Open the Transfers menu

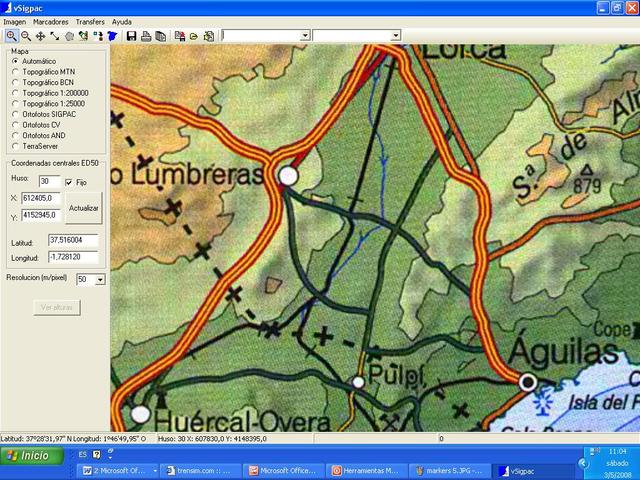tap(90, 21)
